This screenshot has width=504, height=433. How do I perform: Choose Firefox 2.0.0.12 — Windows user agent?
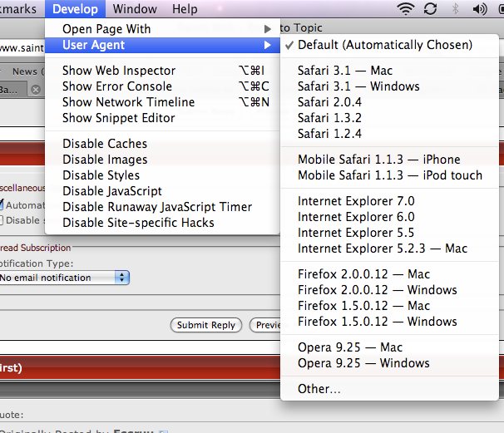377,290
